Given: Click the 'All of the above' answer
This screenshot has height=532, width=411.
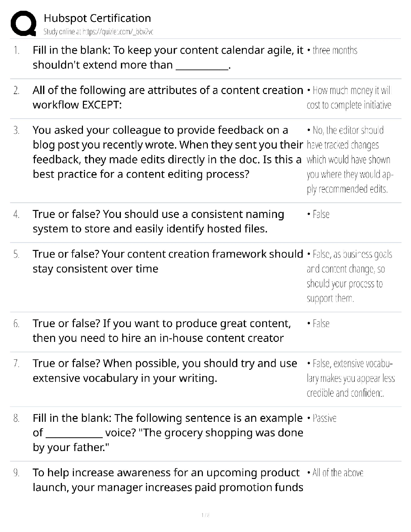Looking at the screenshot, I should tap(335, 473).
